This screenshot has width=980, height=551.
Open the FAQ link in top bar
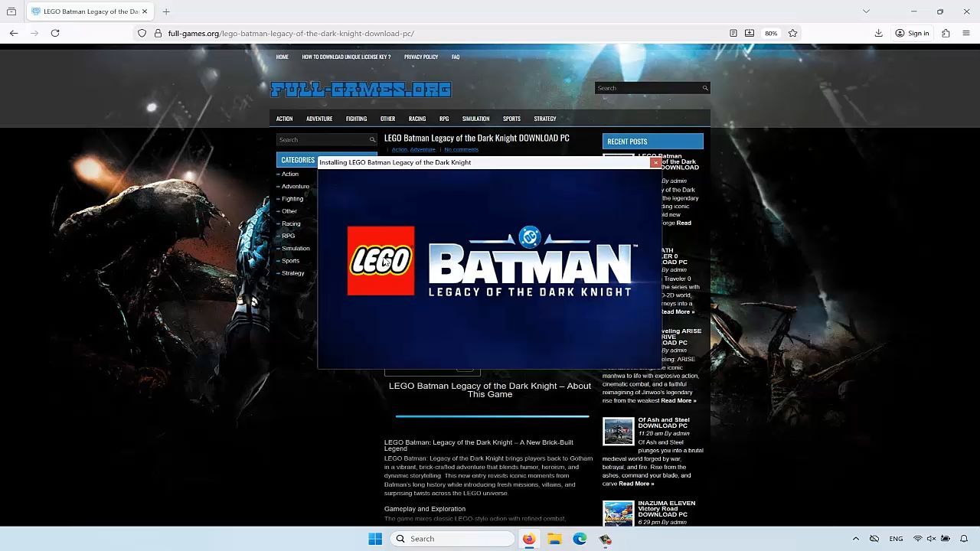tap(455, 57)
